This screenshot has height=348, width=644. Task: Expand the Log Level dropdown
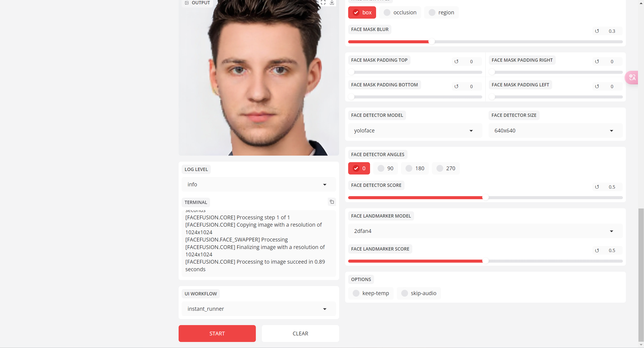259,185
